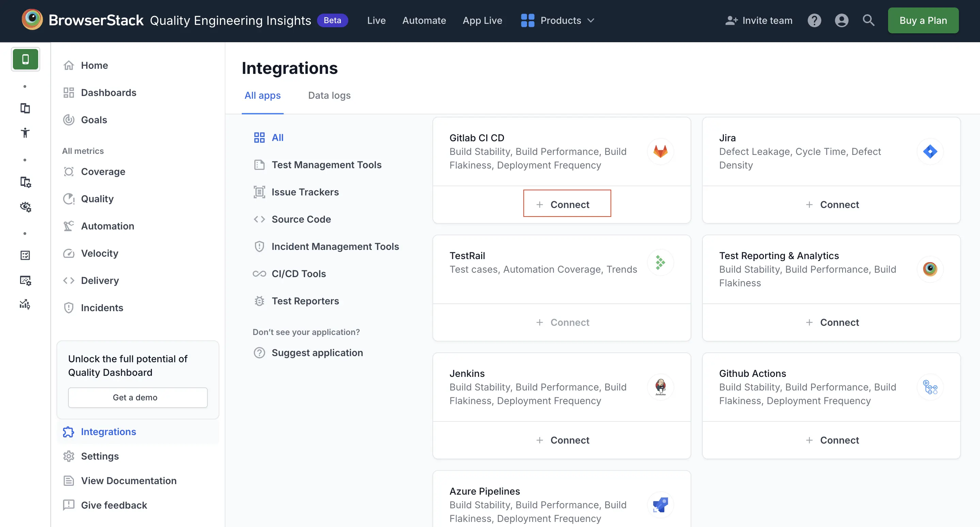Click the TestRail green logo
The width and height of the screenshot is (980, 527).
tap(661, 262)
